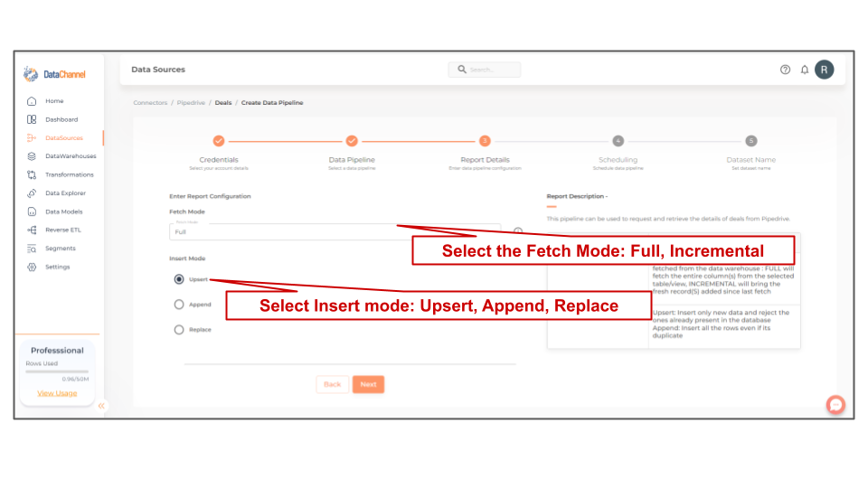Open the Fetch Mode dropdown
Image resolution: width=868 pixels, height=488 pixels.
click(335, 231)
